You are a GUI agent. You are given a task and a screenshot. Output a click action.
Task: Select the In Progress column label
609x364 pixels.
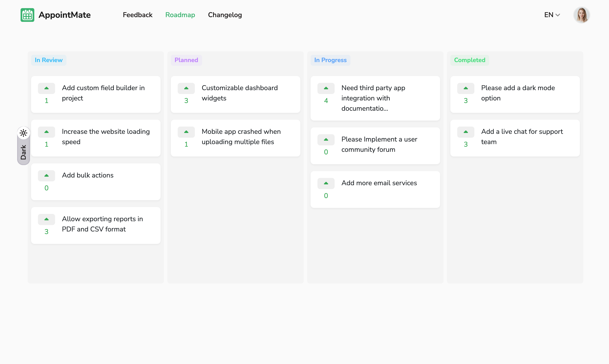click(x=330, y=60)
